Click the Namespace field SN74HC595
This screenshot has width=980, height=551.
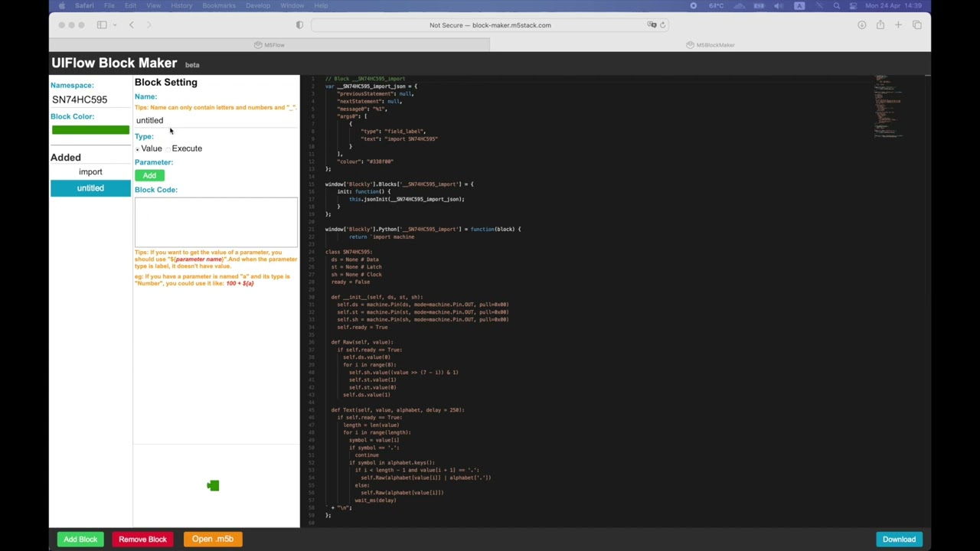tap(90, 99)
